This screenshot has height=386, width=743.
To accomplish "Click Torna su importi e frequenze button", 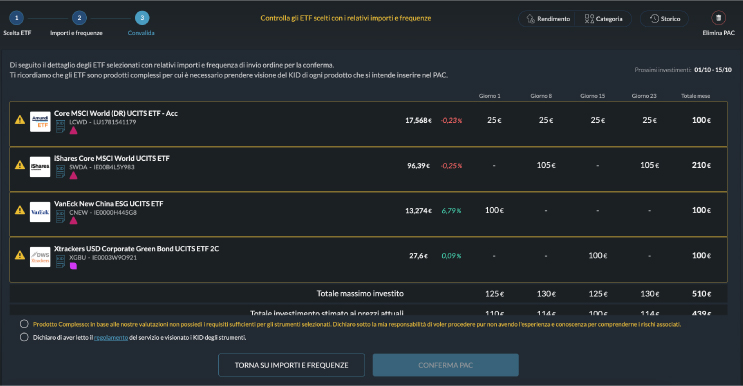I will [x=291, y=365].
